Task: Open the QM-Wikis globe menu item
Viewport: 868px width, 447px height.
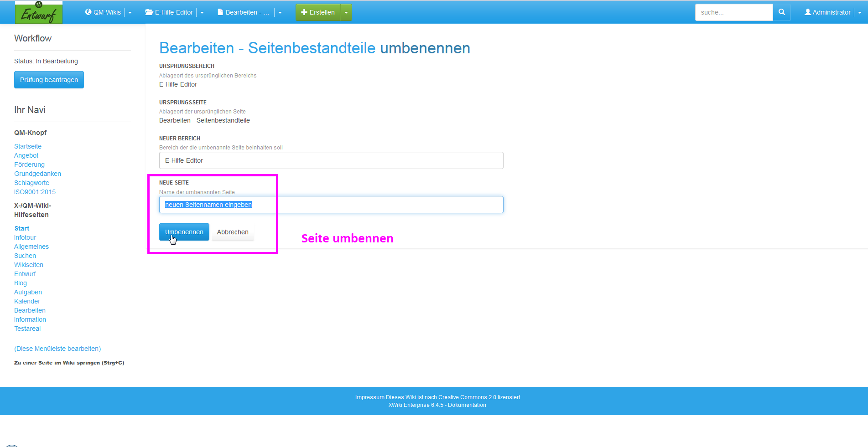Action: click(x=103, y=12)
